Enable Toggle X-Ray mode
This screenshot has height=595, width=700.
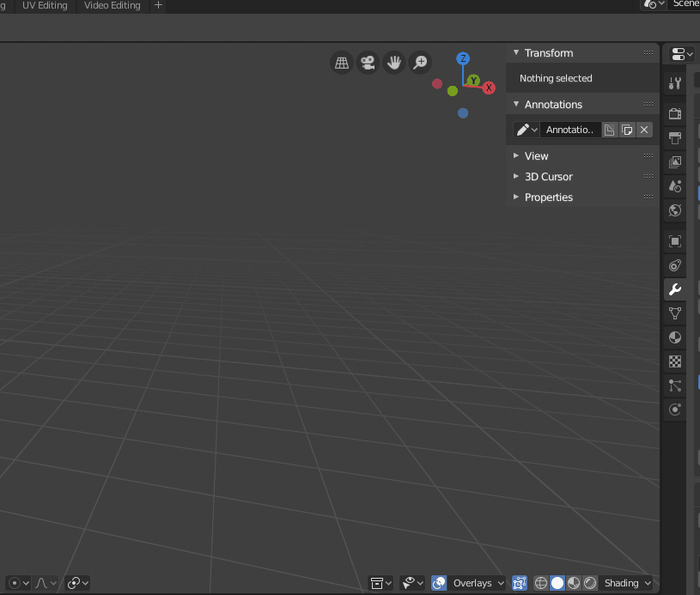(x=519, y=582)
